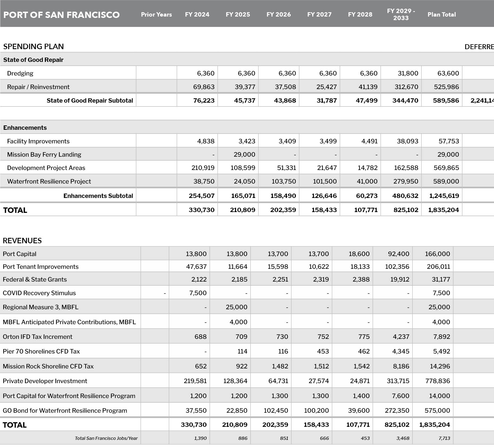Click the REVENUES heading

click(x=22, y=241)
